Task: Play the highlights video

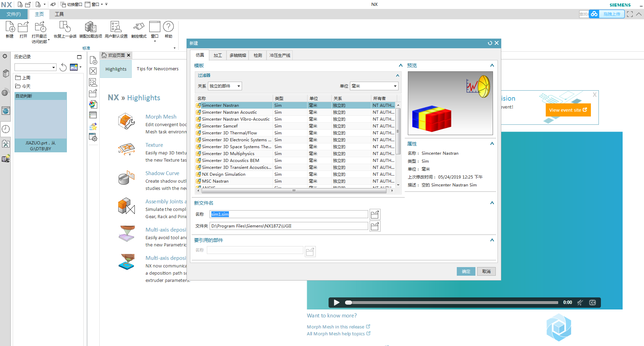Action: point(337,303)
